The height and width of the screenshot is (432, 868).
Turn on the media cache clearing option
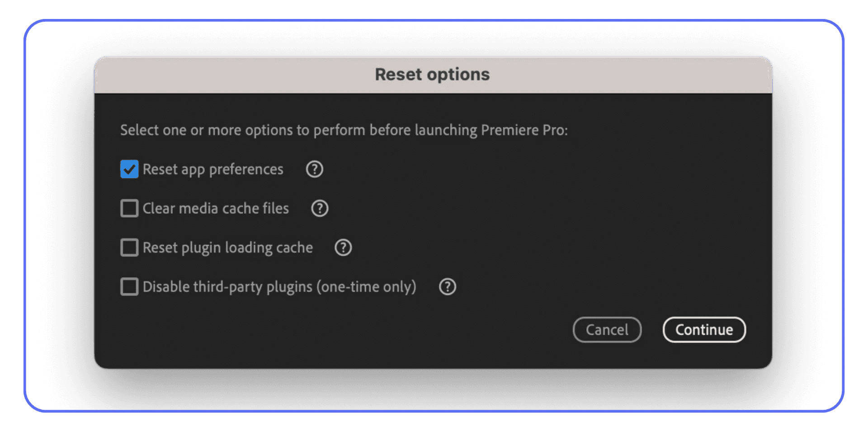pos(129,209)
